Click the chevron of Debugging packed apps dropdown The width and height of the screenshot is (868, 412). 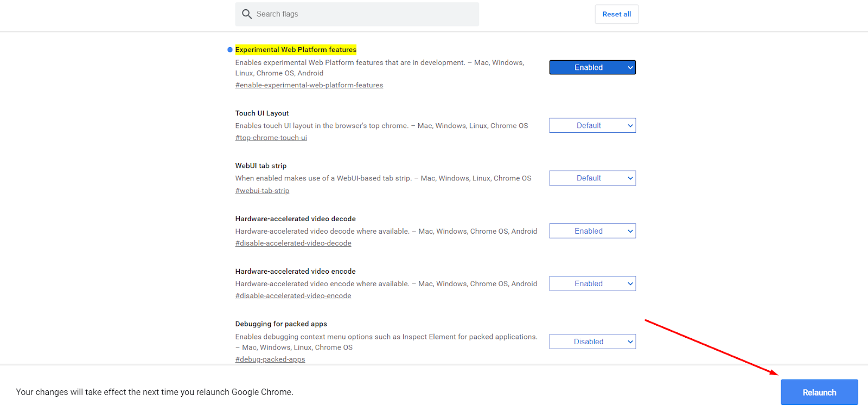tap(630, 342)
